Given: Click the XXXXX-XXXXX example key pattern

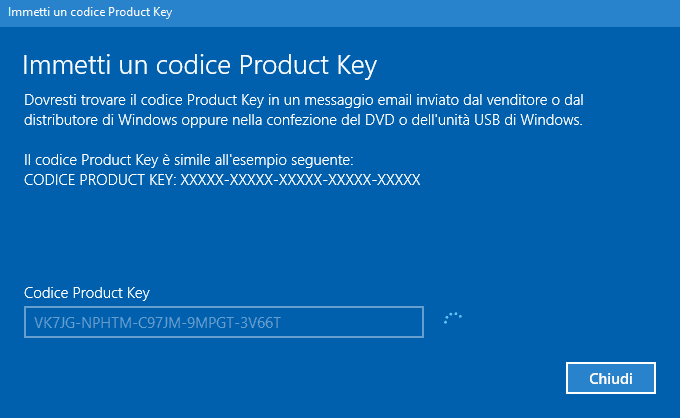Looking at the screenshot, I should pyautogui.click(x=300, y=180).
